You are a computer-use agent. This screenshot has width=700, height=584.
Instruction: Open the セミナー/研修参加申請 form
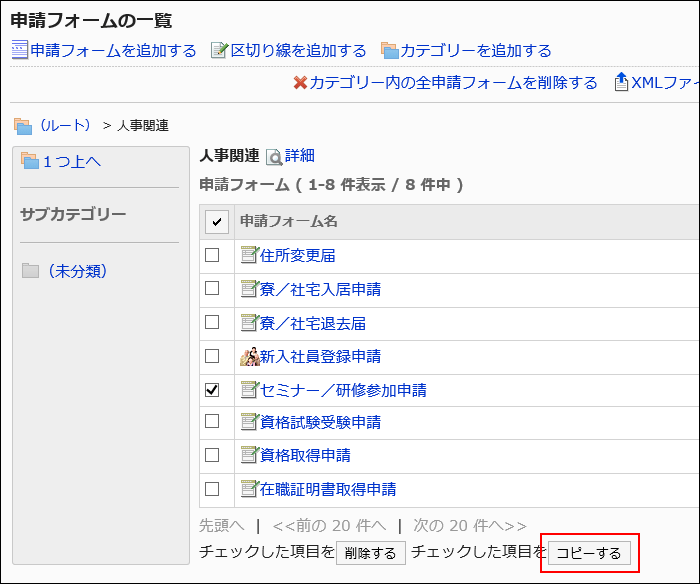[343, 390]
